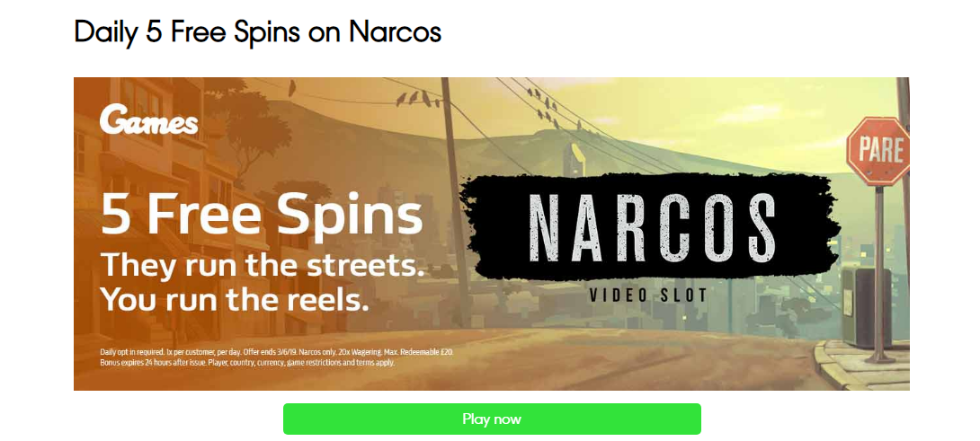Screen dimensions: 980x441
Task: Click the Daily opt in required terms text
Action: coord(276,352)
